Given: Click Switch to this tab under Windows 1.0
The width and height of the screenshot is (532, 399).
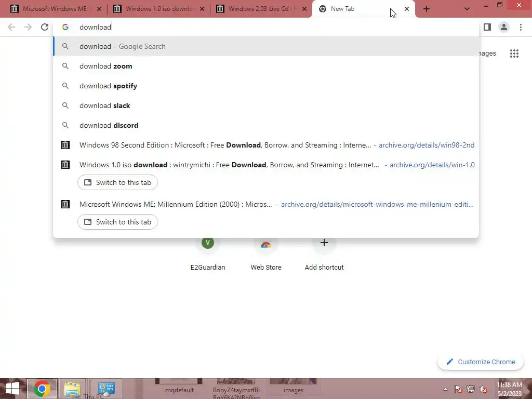Looking at the screenshot, I should pyautogui.click(x=117, y=182).
